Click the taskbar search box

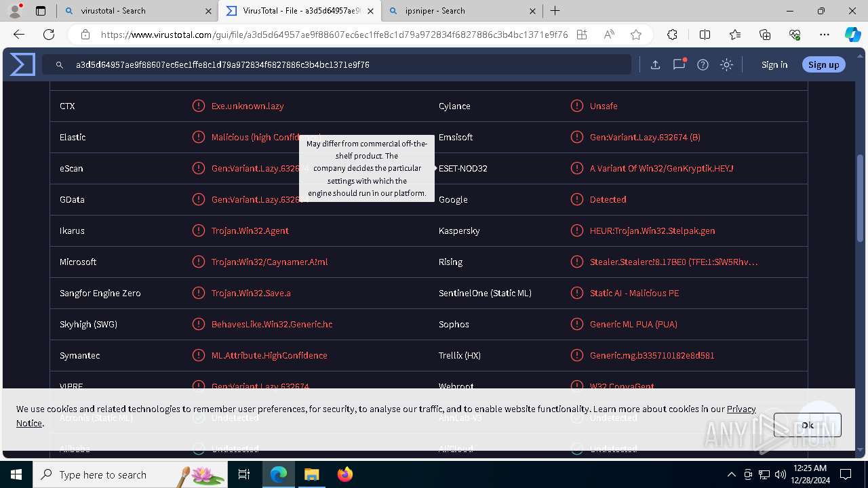130,474
